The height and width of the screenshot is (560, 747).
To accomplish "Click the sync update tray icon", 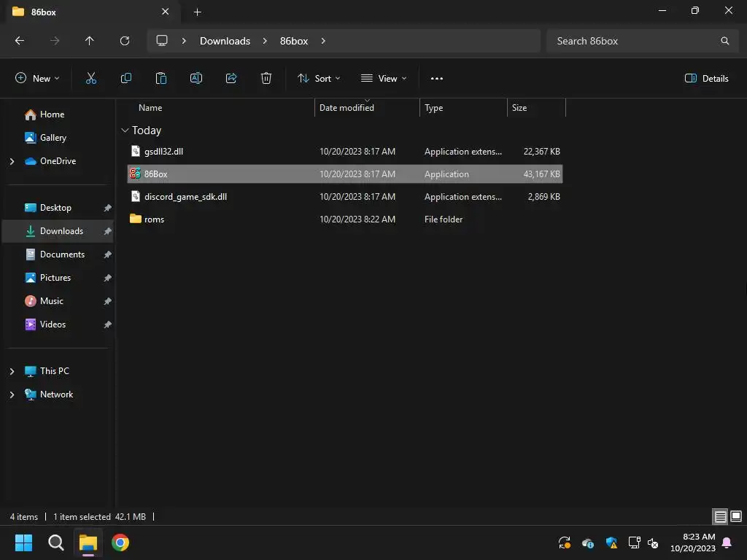I will [565, 542].
